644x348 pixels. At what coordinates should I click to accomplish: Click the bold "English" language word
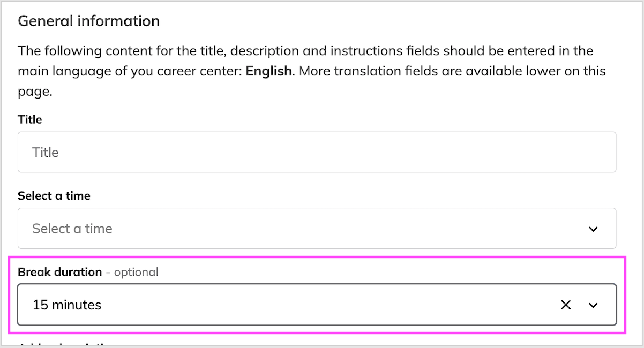[x=269, y=71]
